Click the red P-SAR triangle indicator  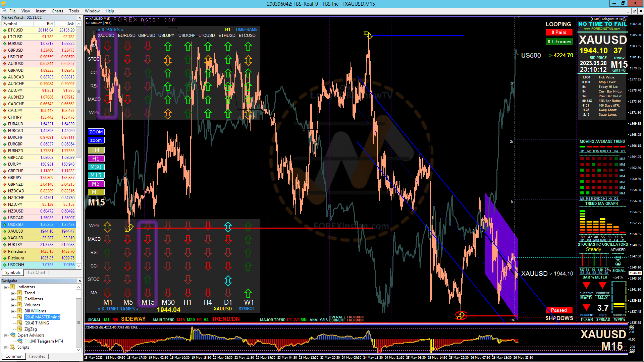[x=586, y=307]
